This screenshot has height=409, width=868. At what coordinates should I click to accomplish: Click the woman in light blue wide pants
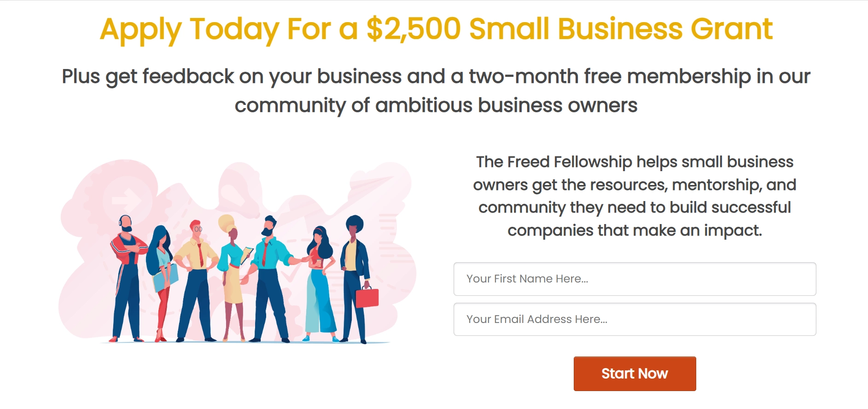tap(320, 284)
